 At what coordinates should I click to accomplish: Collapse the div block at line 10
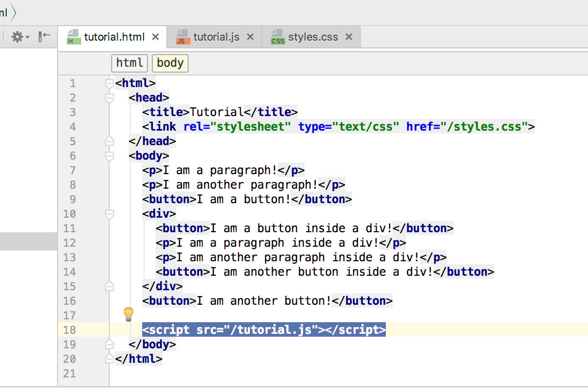109,213
